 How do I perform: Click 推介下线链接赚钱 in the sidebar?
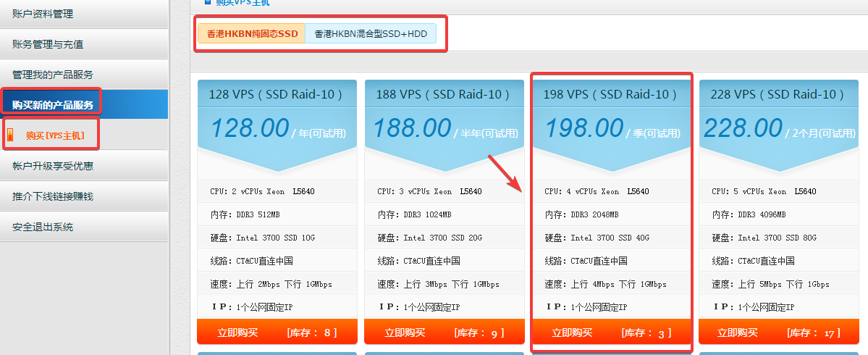coord(53,196)
